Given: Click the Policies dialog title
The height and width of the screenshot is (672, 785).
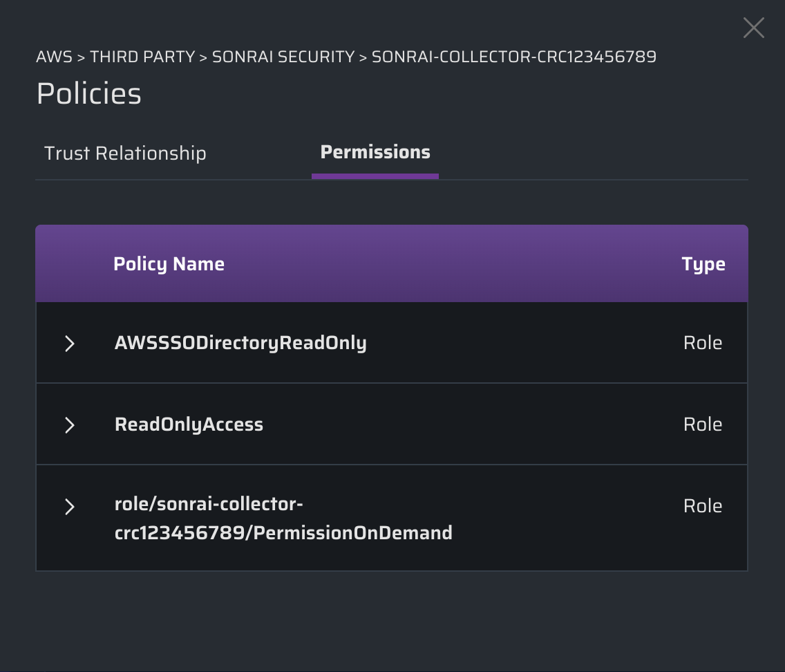Looking at the screenshot, I should tap(88, 93).
